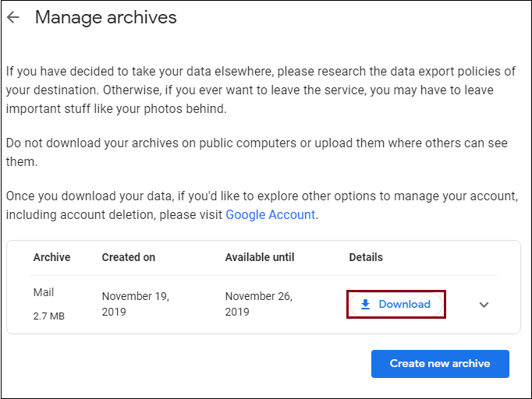Click the download arrow icon
This screenshot has height=399, width=532.
click(365, 304)
